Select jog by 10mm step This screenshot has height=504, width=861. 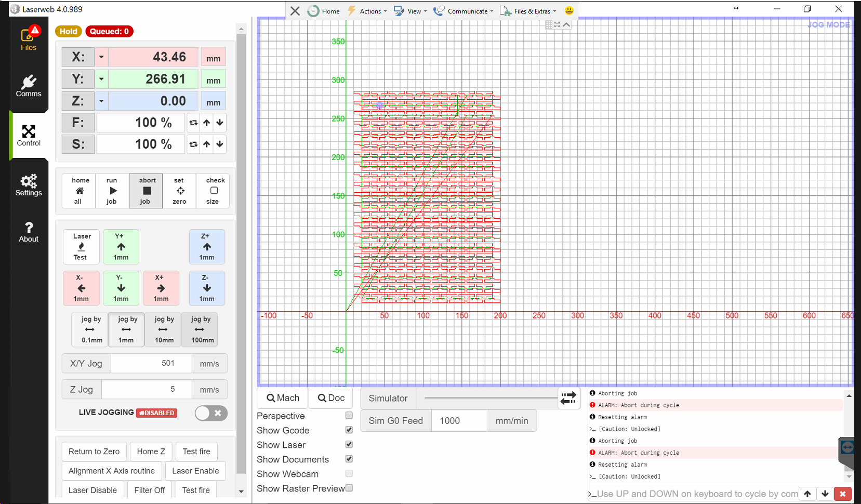[x=164, y=329]
